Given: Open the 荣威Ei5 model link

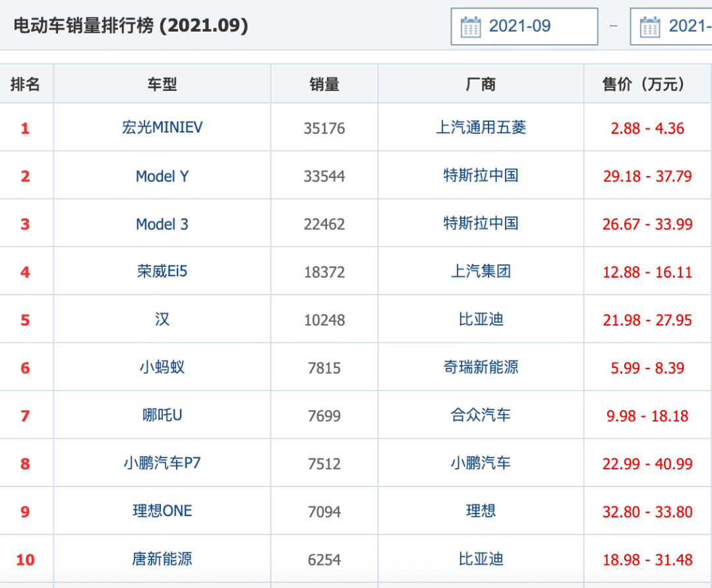Looking at the screenshot, I should pyautogui.click(x=162, y=272).
